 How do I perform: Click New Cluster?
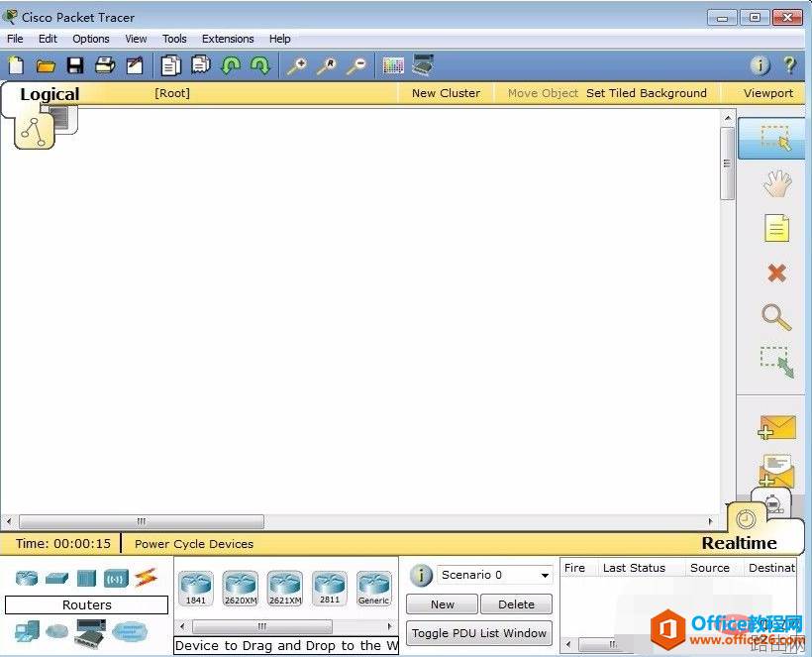(446, 93)
